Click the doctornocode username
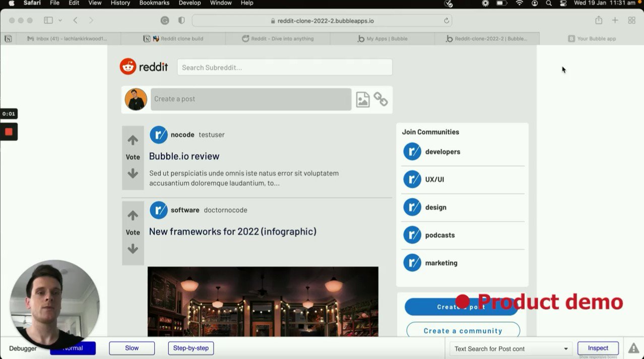The width and height of the screenshot is (644, 359). click(x=225, y=210)
